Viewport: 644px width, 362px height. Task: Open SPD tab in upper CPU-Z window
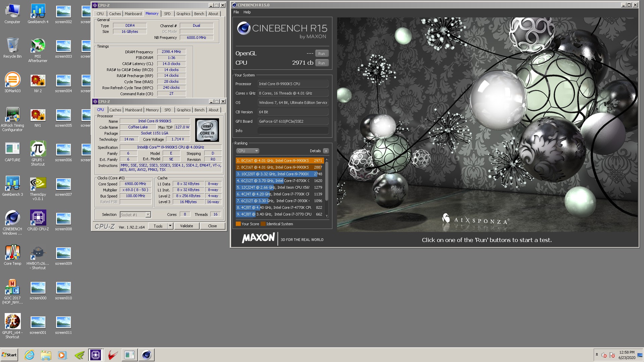tap(167, 14)
